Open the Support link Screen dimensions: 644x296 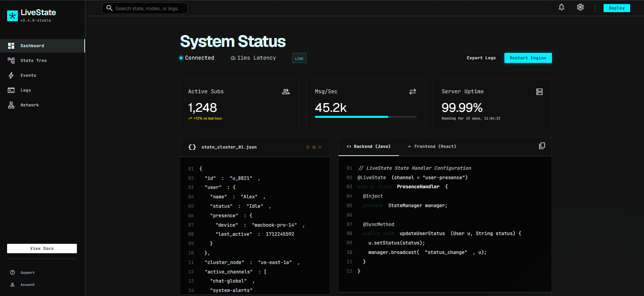(x=28, y=272)
